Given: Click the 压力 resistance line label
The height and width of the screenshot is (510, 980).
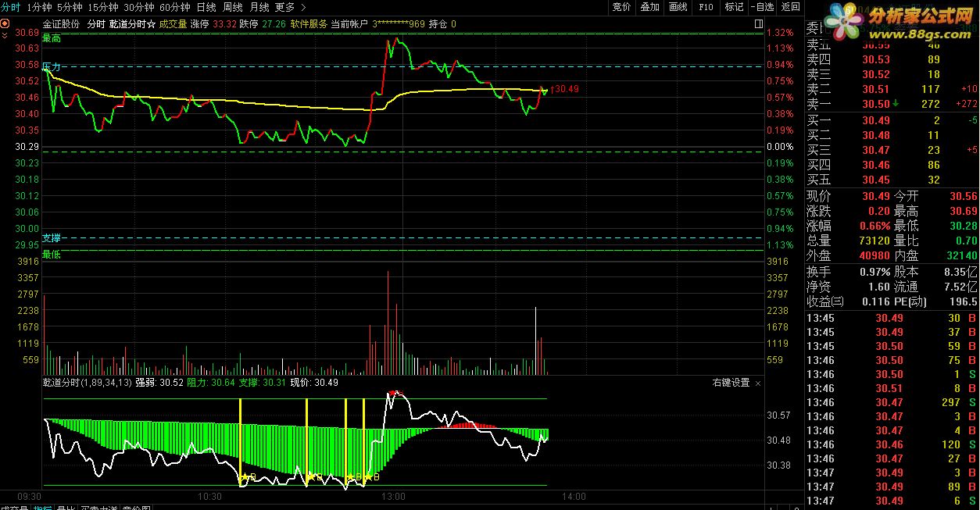Looking at the screenshot, I should (x=52, y=66).
